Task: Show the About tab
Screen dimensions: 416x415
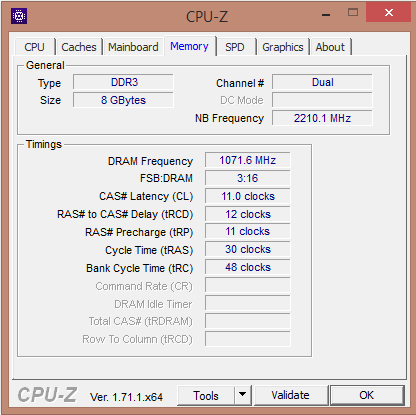Action: point(330,47)
